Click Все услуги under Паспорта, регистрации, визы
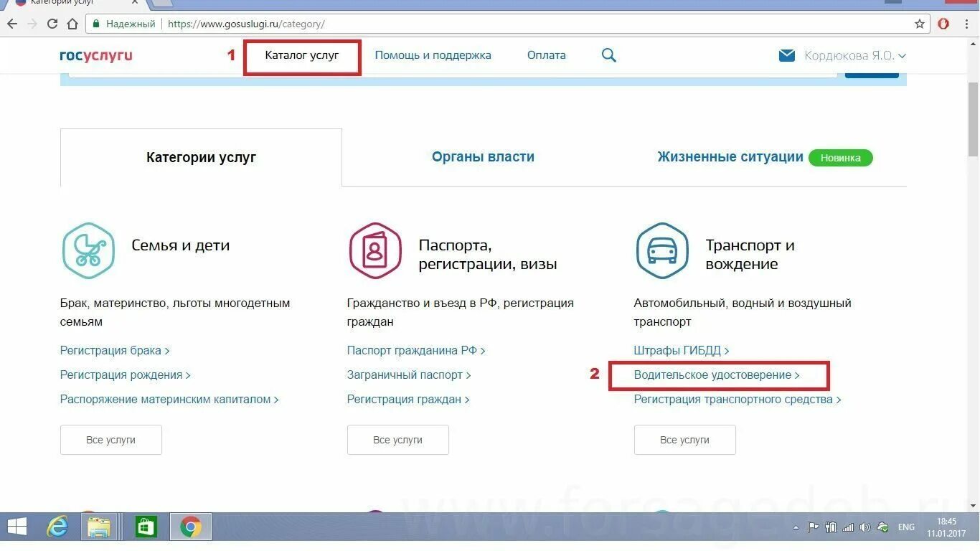 tap(398, 440)
